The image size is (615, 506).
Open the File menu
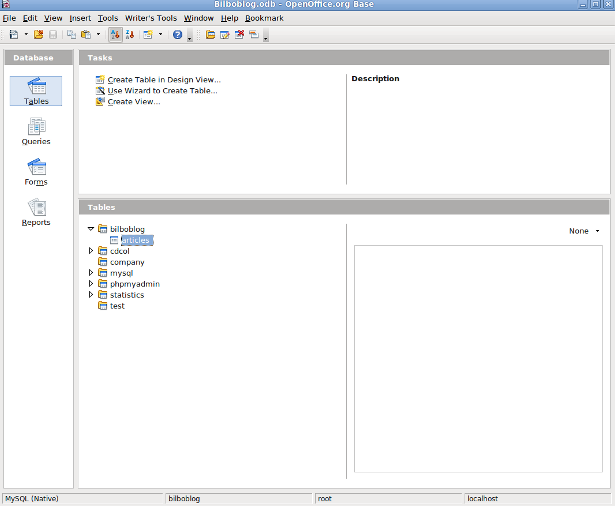click(9, 18)
